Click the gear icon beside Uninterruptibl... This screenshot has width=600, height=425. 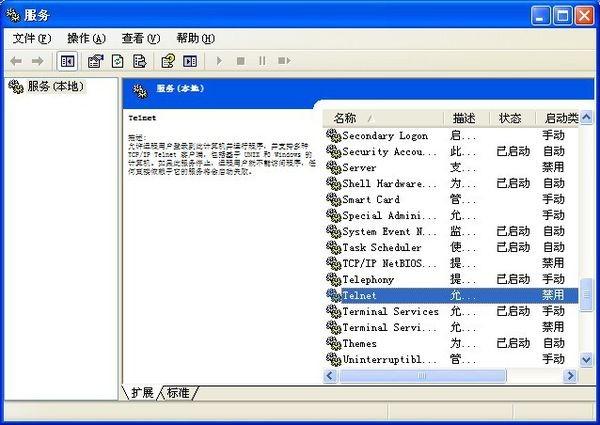tap(333, 359)
